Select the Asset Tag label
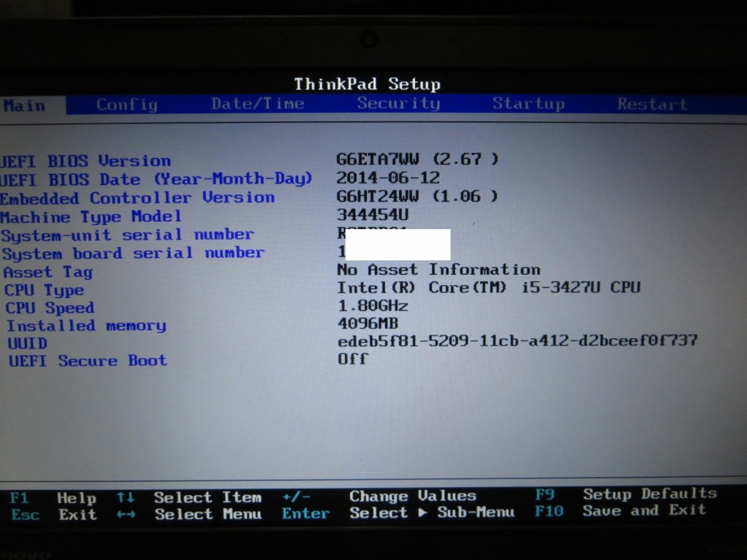The height and width of the screenshot is (560, 747). coord(47,272)
